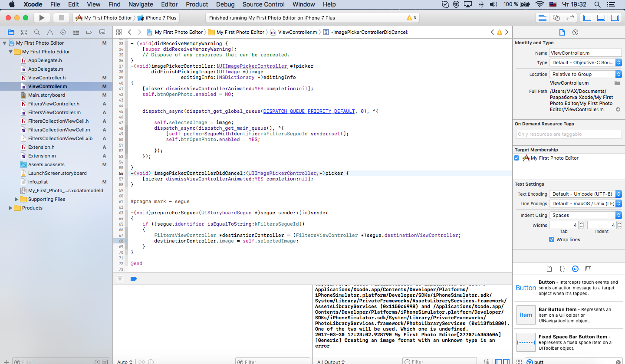Screen dimensions: 625x364
Task: Show the File Template library
Action: click(x=549, y=269)
